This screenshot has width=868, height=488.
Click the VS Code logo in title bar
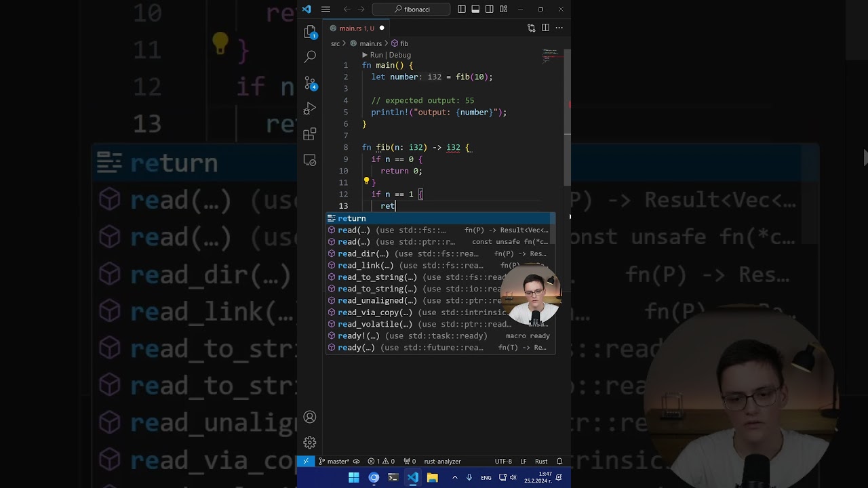(307, 9)
